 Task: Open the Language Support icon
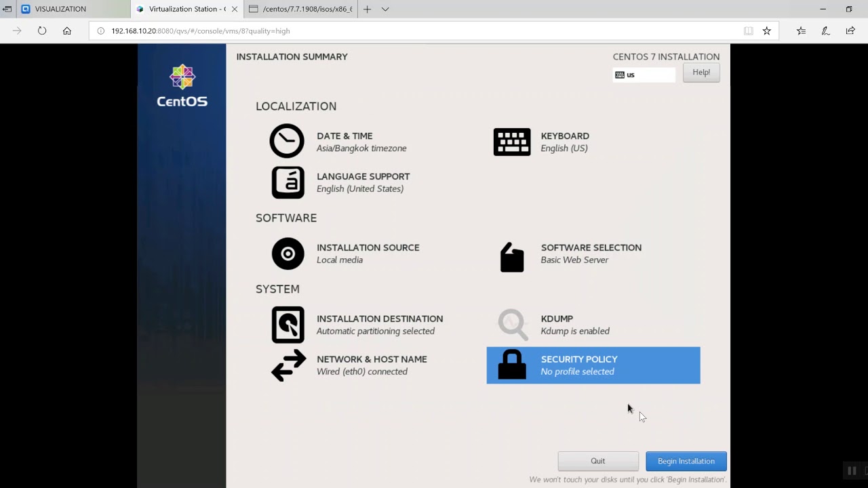288,182
